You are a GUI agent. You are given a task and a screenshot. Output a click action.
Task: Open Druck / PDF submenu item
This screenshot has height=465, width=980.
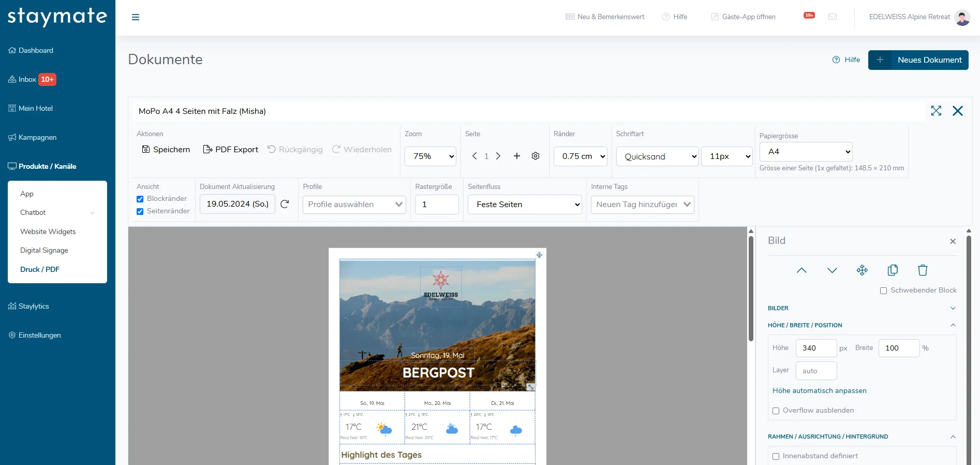pos(40,269)
